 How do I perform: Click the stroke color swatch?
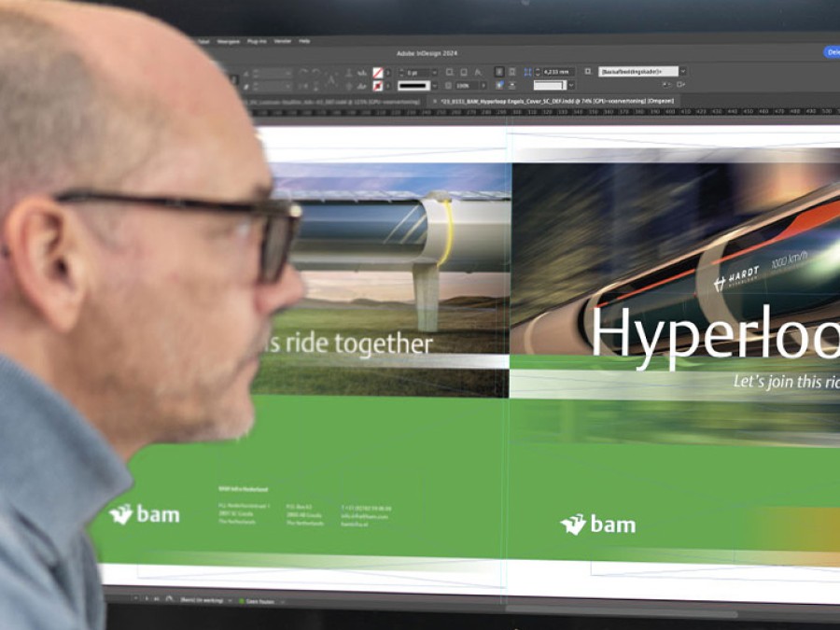click(378, 86)
